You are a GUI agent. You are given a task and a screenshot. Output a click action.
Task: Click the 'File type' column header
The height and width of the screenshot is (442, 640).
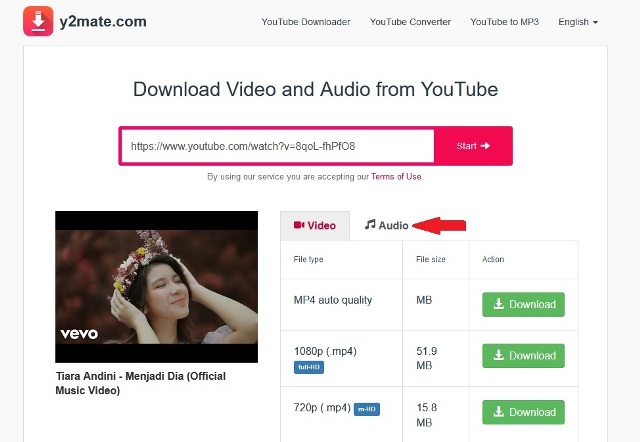pyautogui.click(x=309, y=259)
